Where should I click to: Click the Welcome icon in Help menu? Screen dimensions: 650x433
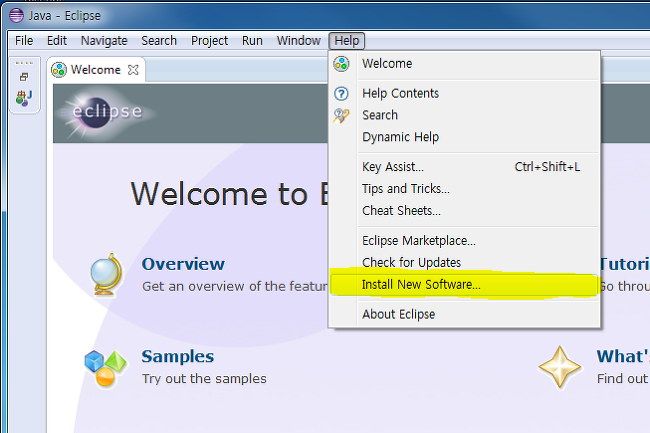[342, 64]
